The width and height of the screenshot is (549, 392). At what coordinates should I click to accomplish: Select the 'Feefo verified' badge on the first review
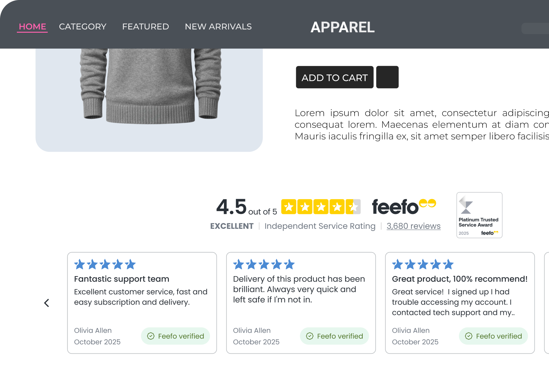click(175, 336)
